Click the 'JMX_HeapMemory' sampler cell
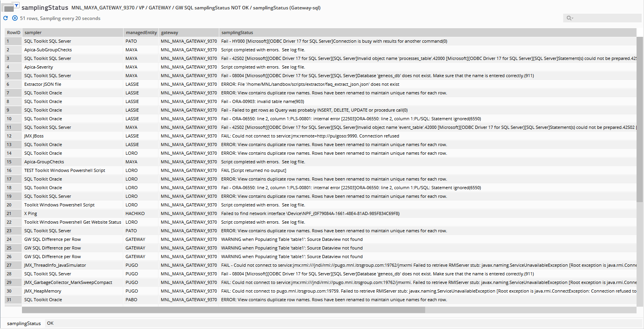 pos(43,291)
